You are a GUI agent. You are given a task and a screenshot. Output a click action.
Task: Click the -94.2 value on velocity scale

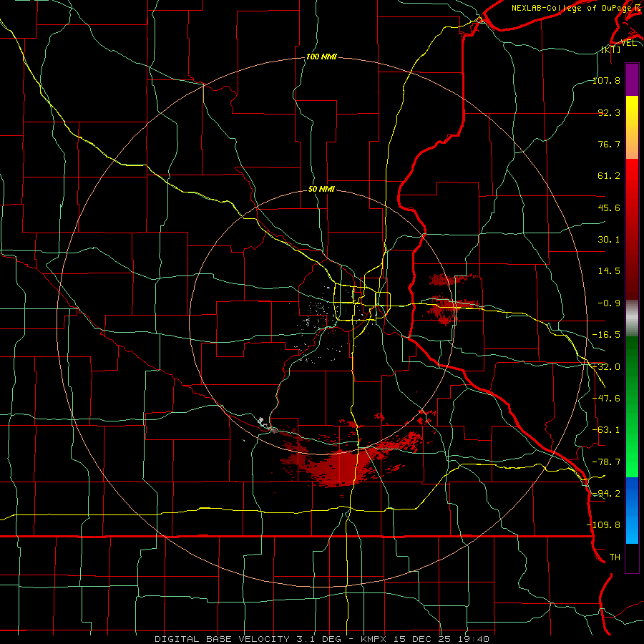(607, 494)
